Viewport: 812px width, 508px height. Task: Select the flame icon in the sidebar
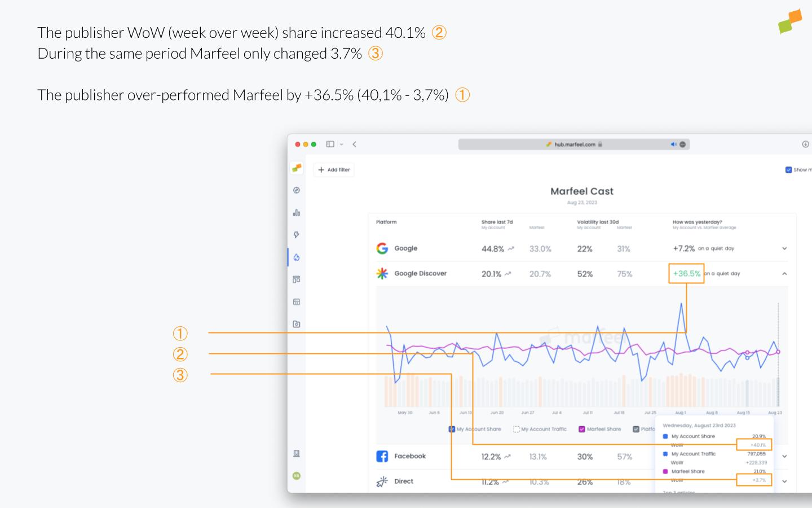(x=297, y=257)
